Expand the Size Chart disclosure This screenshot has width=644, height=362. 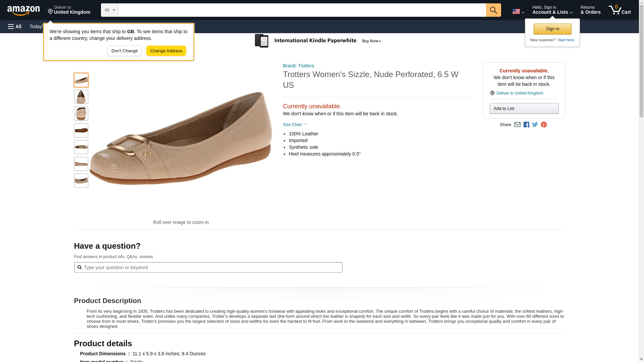point(295,125)
